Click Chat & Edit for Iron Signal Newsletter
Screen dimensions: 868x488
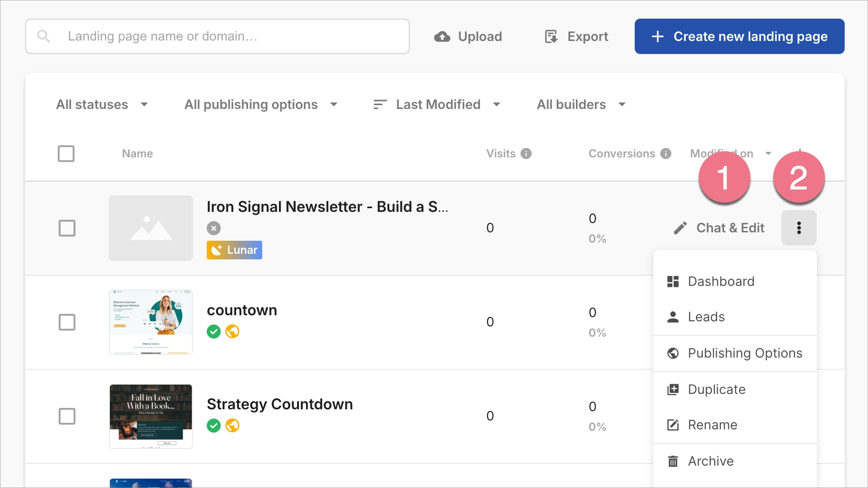tap(719, 228)
